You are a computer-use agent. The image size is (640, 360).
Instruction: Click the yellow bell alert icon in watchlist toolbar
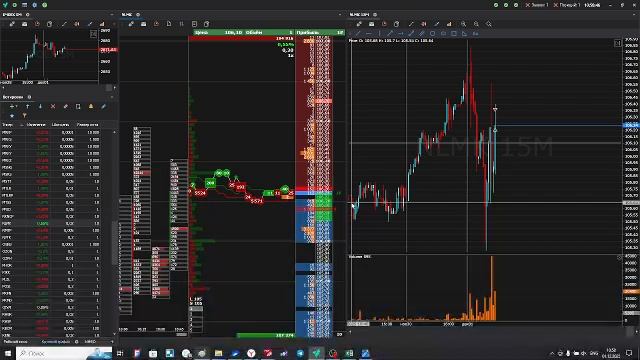pyautogui.click(x=91, y=107)
